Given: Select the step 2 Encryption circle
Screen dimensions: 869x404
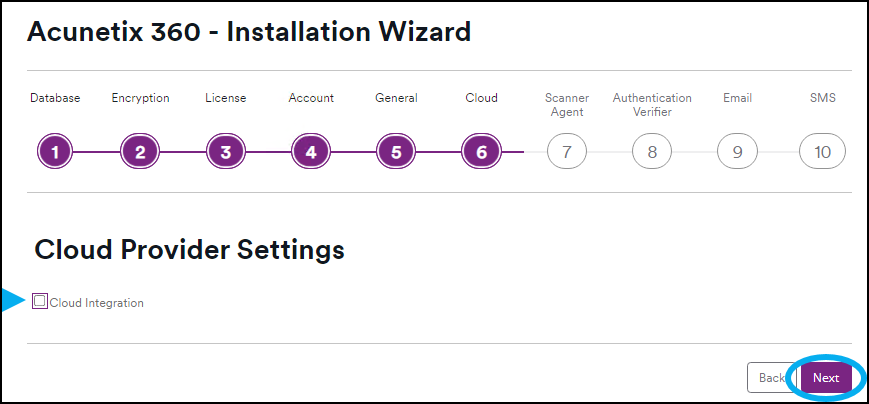Looking at the screenshot, I should [140, 151].
